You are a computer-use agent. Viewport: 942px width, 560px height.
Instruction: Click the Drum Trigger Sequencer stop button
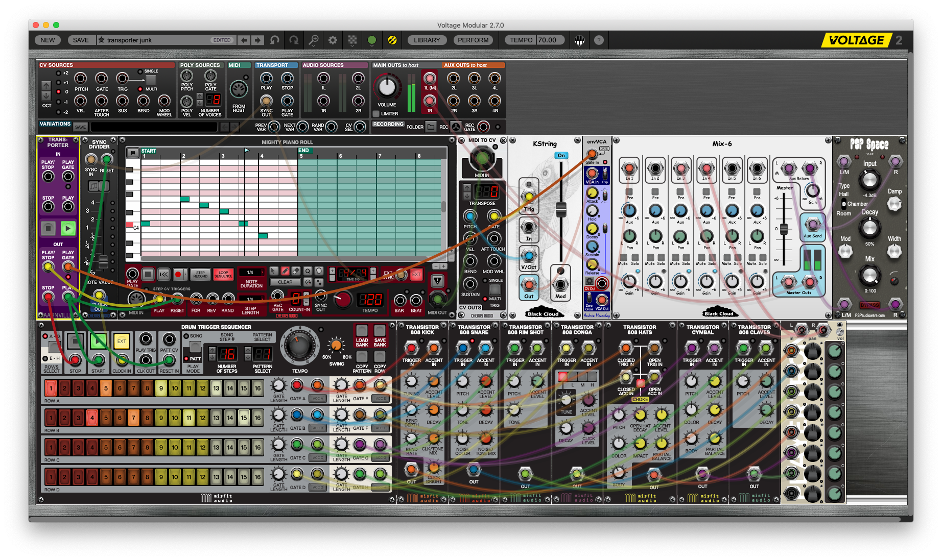pos(76,340)
